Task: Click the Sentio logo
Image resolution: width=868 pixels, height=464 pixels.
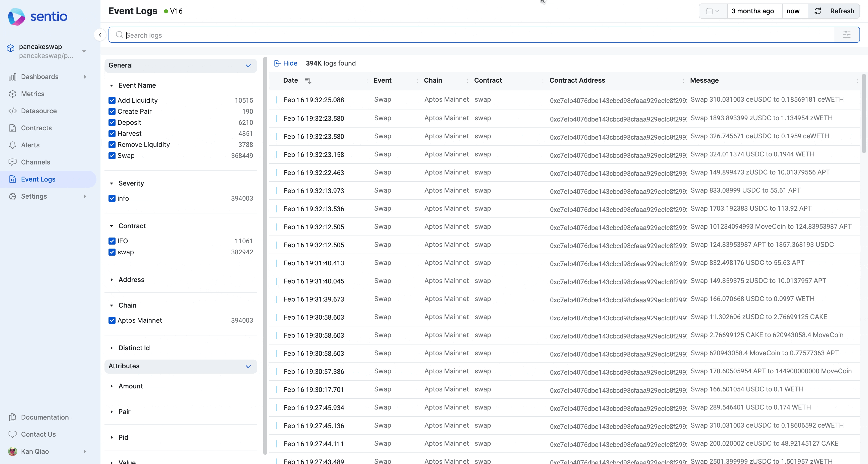Action: [x=38, y=17]
